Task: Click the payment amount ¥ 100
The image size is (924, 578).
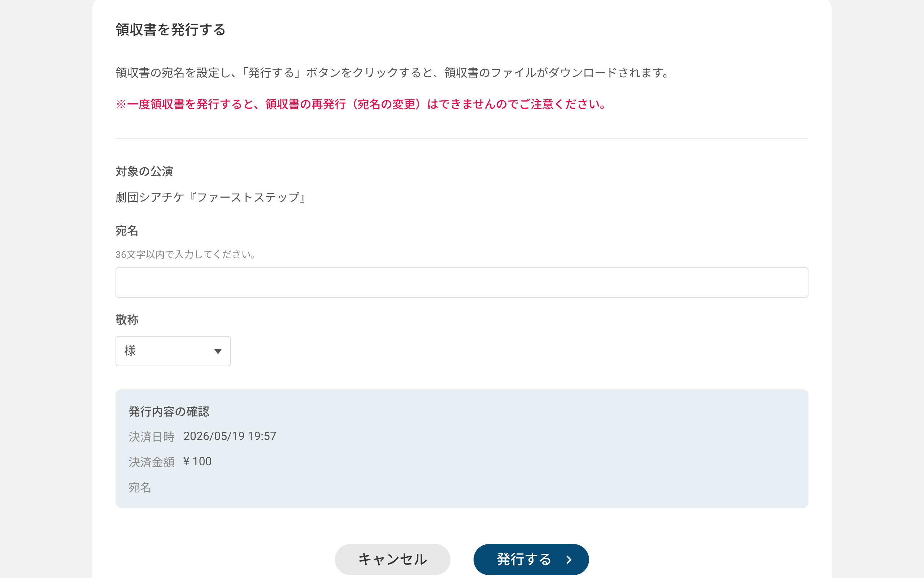Action: coord(197,461)
